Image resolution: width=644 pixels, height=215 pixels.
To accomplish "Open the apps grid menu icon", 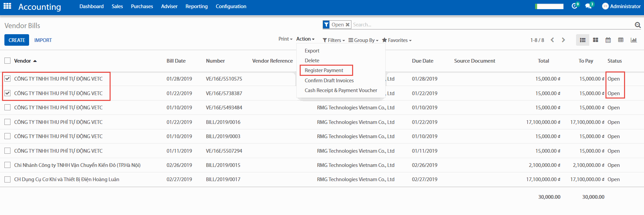I will click(x=7, y=6).
